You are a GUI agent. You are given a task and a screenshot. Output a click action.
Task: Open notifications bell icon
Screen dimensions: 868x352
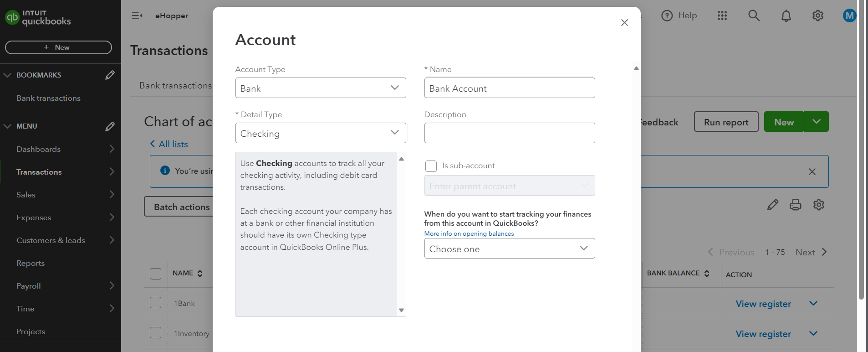786,16
